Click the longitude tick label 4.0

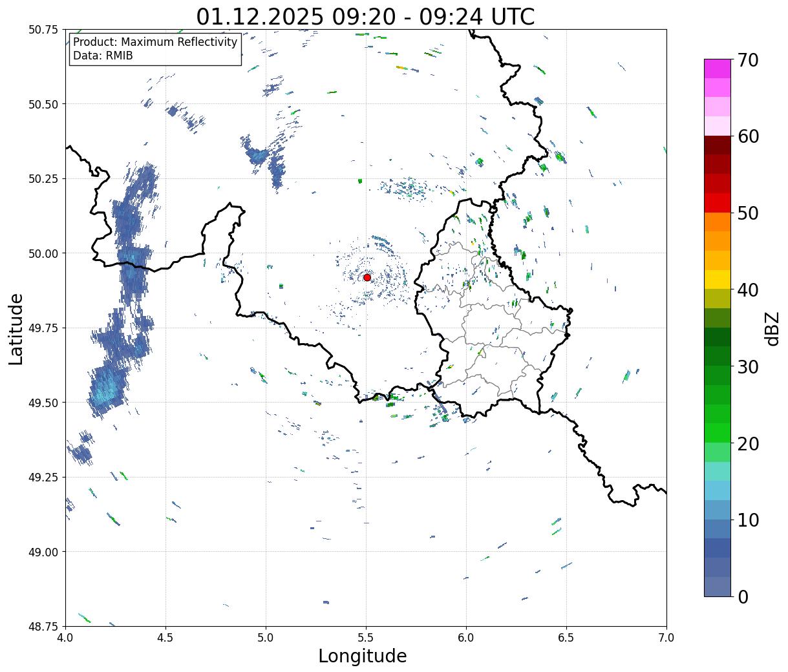click(x=65, y=637)
